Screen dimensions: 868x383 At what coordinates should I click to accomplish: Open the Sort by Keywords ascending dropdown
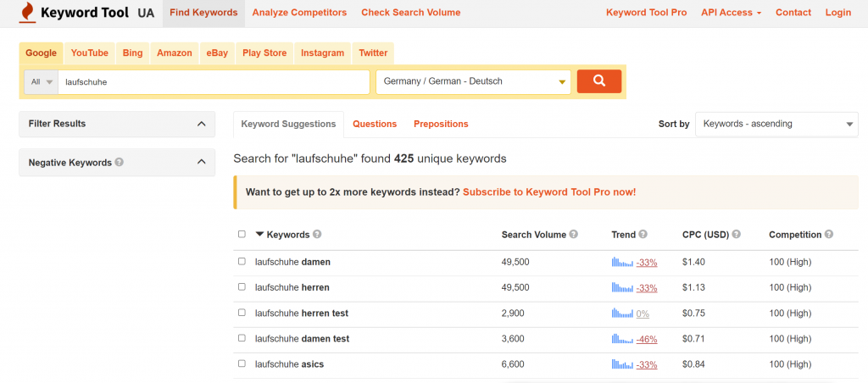click(776, 124)
